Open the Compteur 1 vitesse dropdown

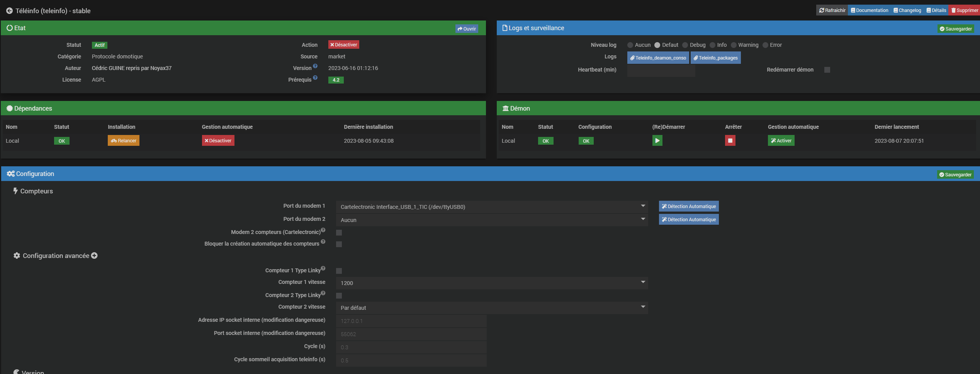[x=491, y=283]
